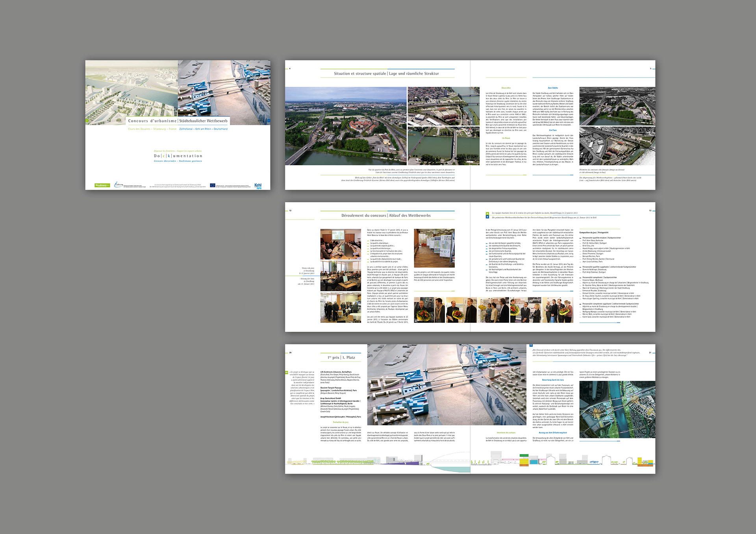
Task: Select heading 'Déroulement du concours | Ablauf des Wettbewerbs'
Action: click(x=386, y=216)
